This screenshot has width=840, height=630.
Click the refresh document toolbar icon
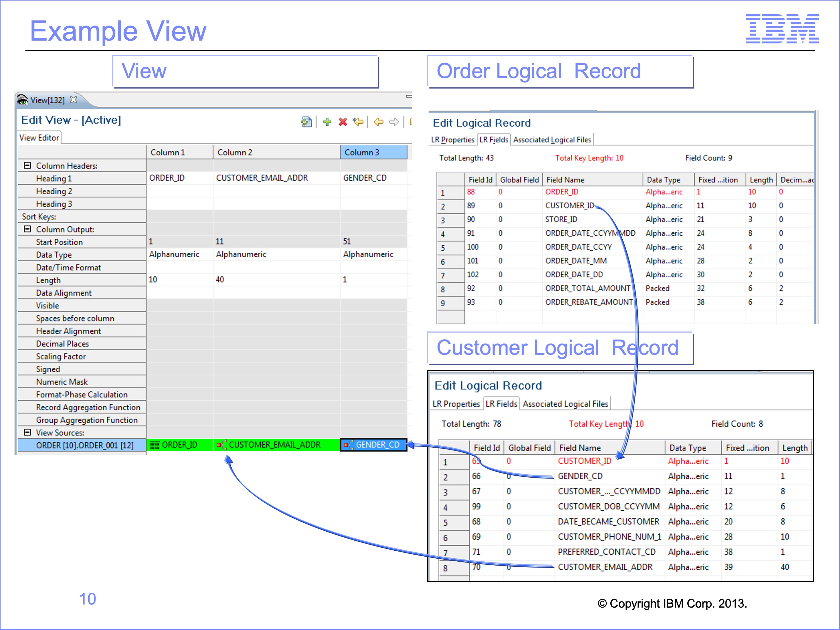coord(306,122)
